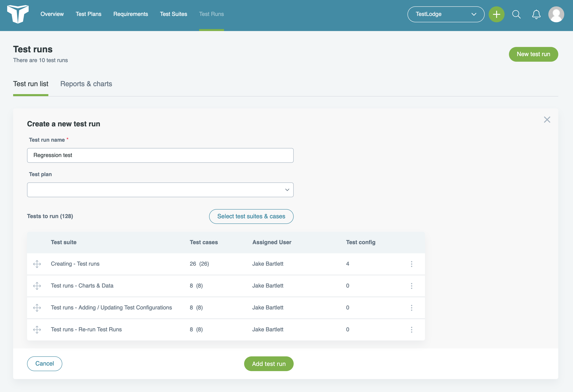Go to Test Suites in navigation

tap(173, 14)
